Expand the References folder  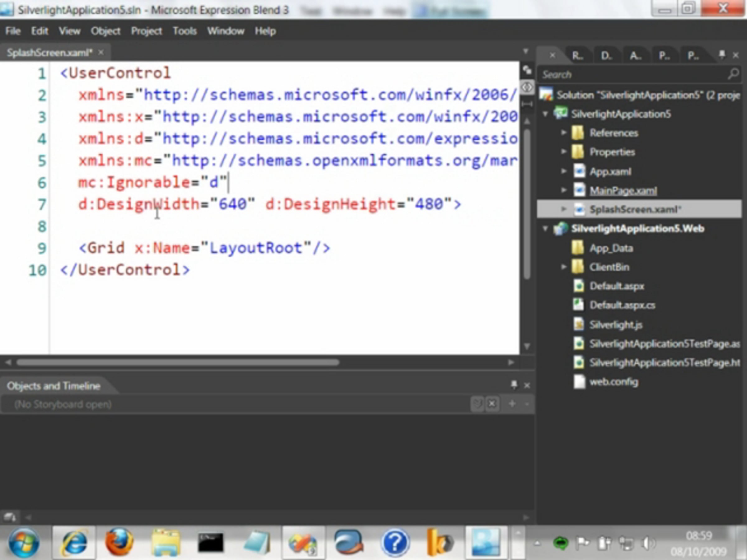[x=563, y=132]
